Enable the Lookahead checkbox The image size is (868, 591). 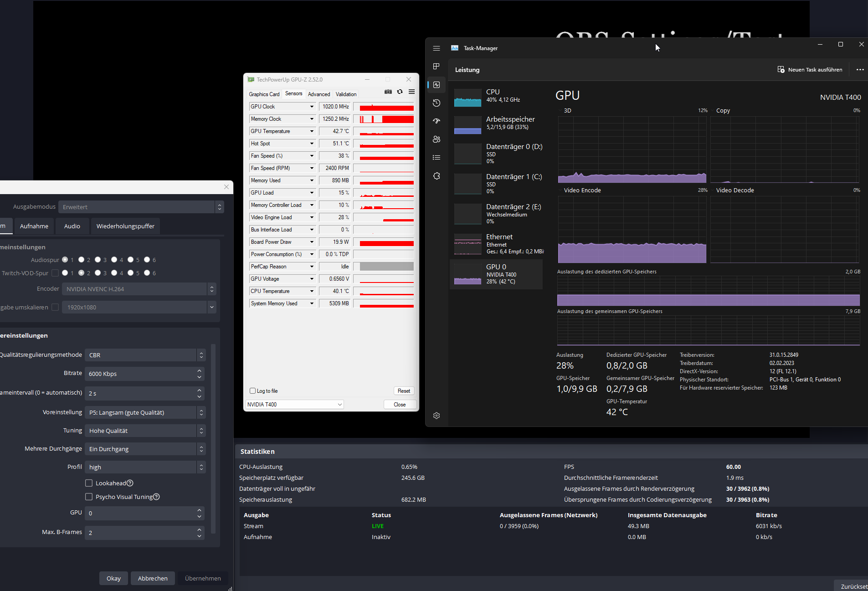(89, 483)
